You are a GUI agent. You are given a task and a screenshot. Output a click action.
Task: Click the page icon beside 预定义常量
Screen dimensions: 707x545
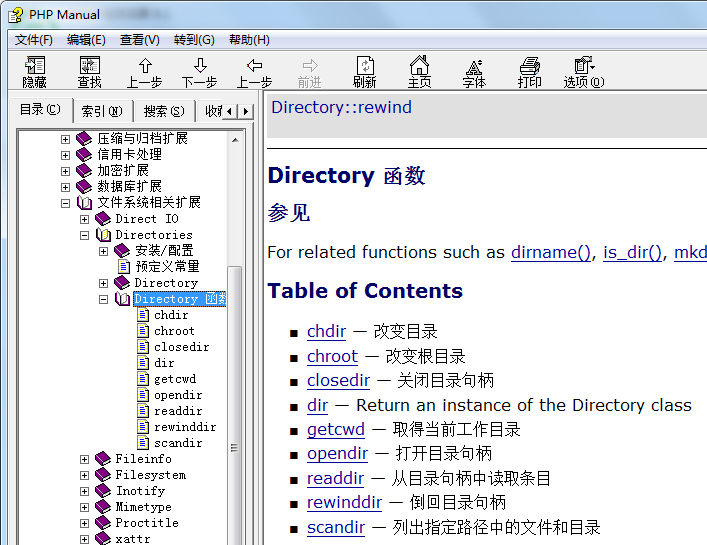[124, 266]
